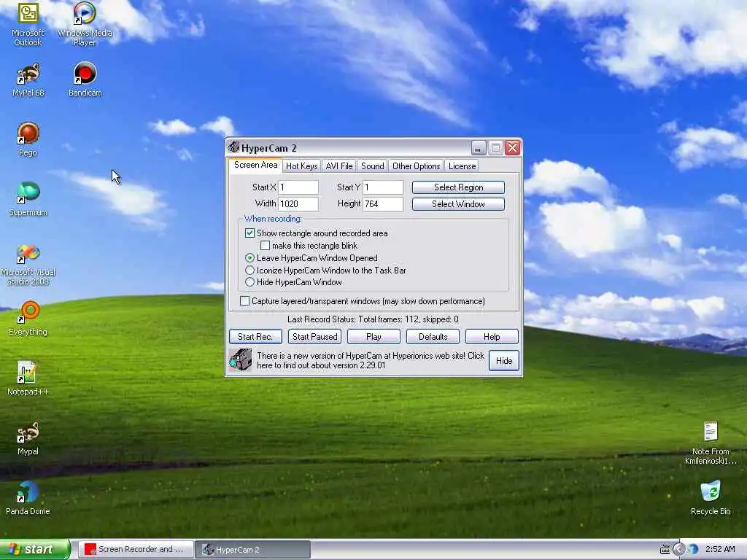The width and height of the screenshot is (747, 560).
Task: Click Start Rec. button
Action: click(x=255, y=337)
